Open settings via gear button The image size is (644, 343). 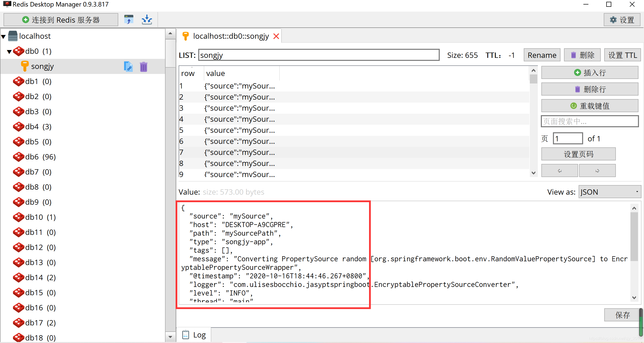[x=622, y=20]
